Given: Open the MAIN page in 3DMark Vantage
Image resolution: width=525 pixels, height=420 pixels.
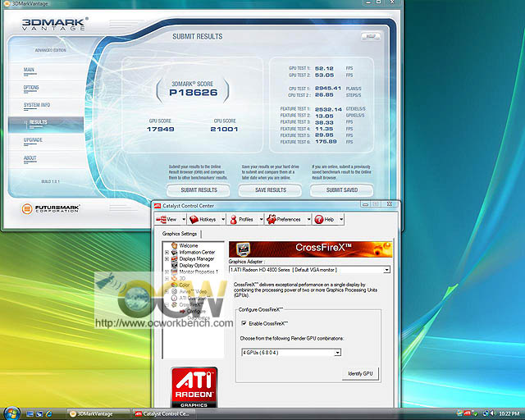Looking at the screenshot, I should pyautogui.click(x=29, y=70).
